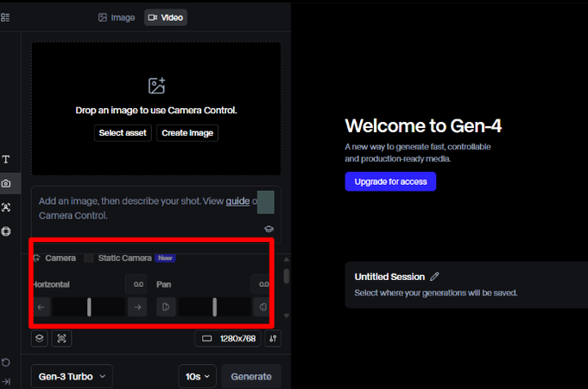
Task: Enable the Static Camera checkbox
Action: pyautogui.click(x=88, y=258)
